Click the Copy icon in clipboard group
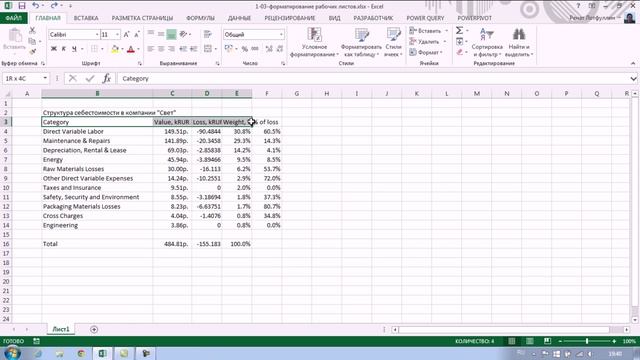Viewport: 640px width, 360px height. click(x=32, y=41)
